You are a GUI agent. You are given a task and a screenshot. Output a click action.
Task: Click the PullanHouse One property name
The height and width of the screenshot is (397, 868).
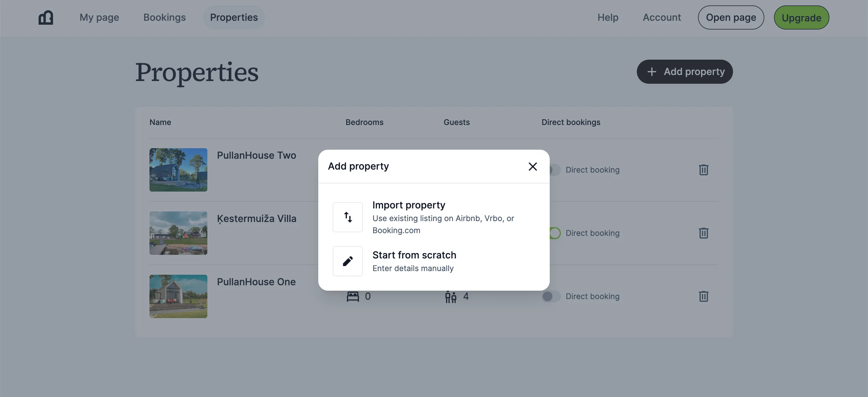tap(256, 282)
